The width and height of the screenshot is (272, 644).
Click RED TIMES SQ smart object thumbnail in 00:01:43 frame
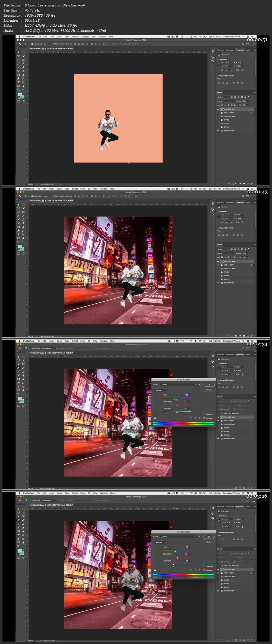[x=222, y=265]
